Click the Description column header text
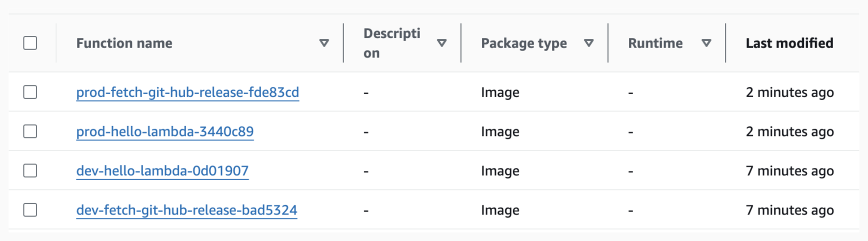Image resolution: width=868 pixels, height=241 pixels. click(391, 43)
